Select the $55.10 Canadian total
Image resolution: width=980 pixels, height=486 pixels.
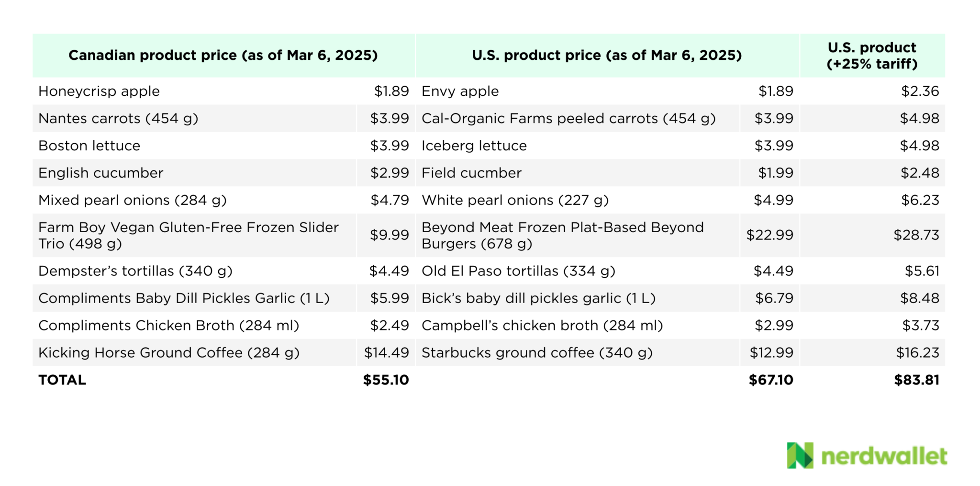386,380
